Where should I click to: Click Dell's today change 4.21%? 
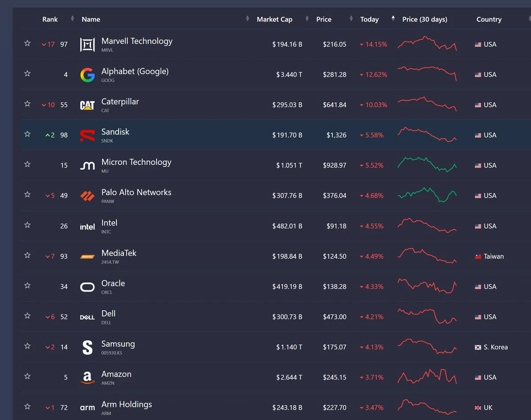[372, 317]
